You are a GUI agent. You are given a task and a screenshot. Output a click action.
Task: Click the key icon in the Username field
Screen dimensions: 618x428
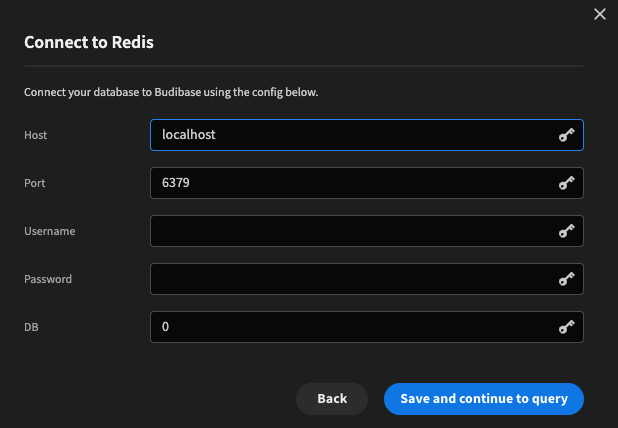click(x=566, y=231)
